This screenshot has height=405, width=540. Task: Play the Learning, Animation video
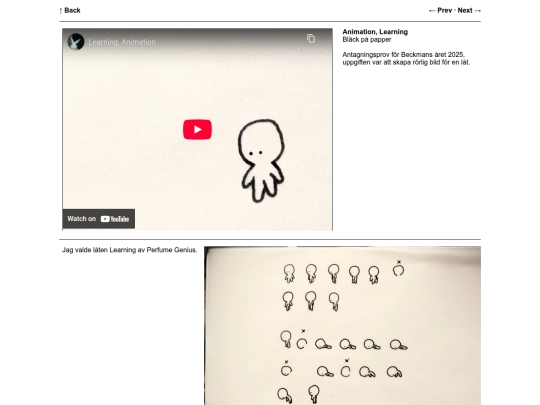coord(197,129)
